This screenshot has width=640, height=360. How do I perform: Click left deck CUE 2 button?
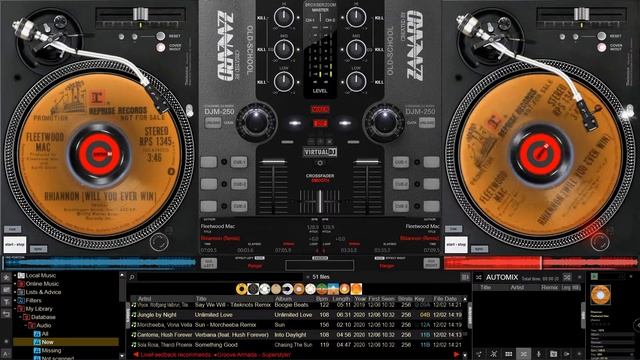(x=239, y=184)
